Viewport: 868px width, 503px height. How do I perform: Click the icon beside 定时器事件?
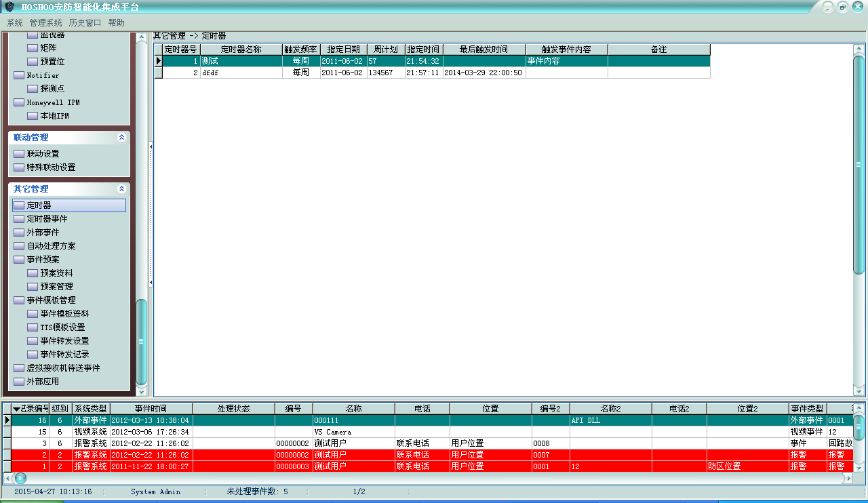(x=19, y=219)
